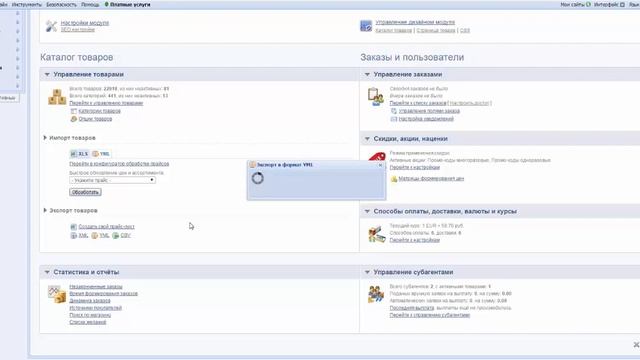This screenshot has height=360, width=640.
Task: Click the product categories small icon
Action: tap(73, 111)
